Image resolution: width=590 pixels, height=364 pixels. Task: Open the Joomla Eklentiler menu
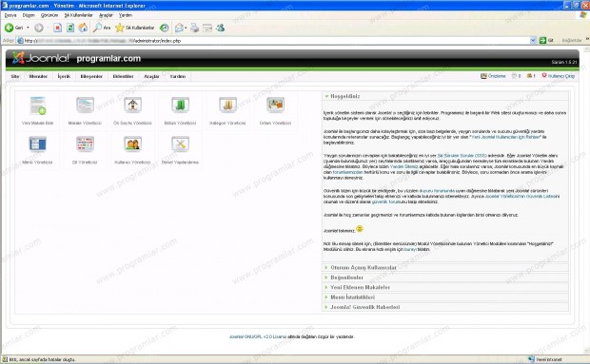tap(124, 76)
